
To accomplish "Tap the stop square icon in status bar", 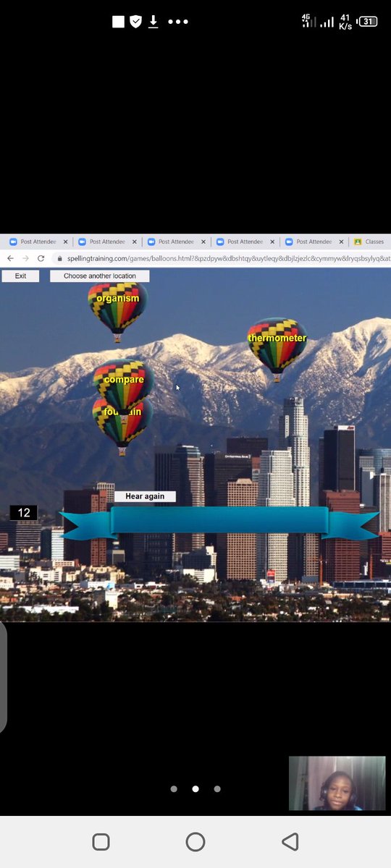I will pyautogui.click(x=118, y=22).
